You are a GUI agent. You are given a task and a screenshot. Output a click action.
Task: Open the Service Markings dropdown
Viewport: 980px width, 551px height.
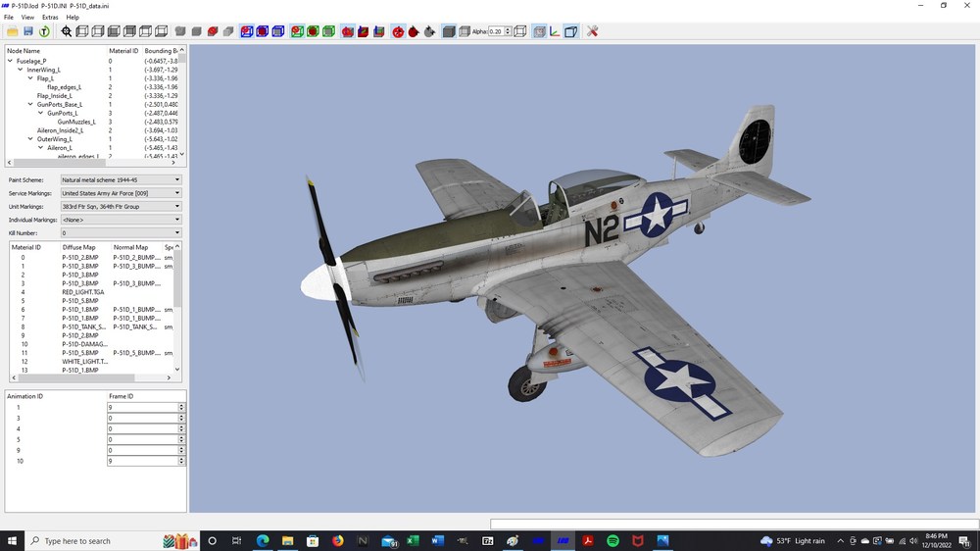click(122, 193)
